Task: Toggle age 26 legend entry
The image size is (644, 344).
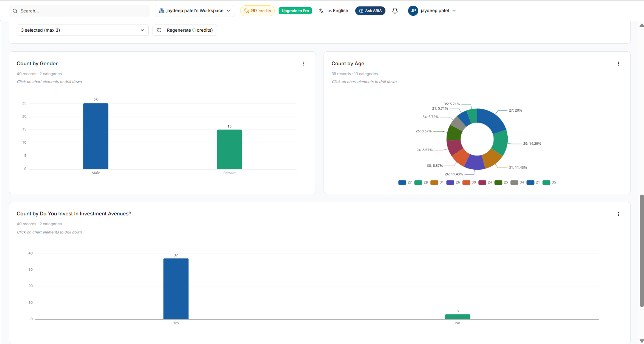Action: tap(453, 183)
